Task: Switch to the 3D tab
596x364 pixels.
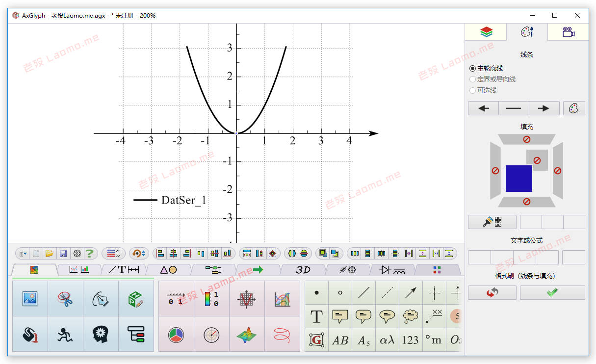Action: pos(303,270)
